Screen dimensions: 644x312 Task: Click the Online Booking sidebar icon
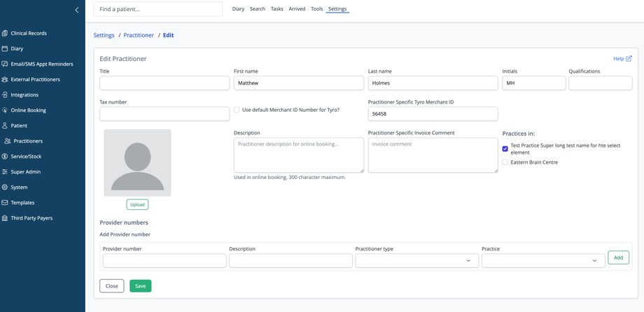point(5,111)
